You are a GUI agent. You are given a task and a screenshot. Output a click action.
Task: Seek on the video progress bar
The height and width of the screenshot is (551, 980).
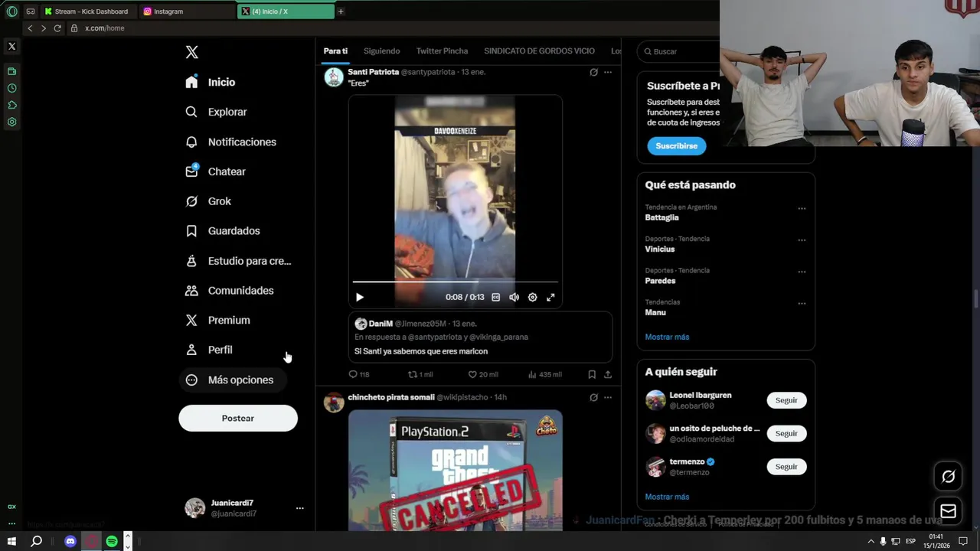[456, 282]
